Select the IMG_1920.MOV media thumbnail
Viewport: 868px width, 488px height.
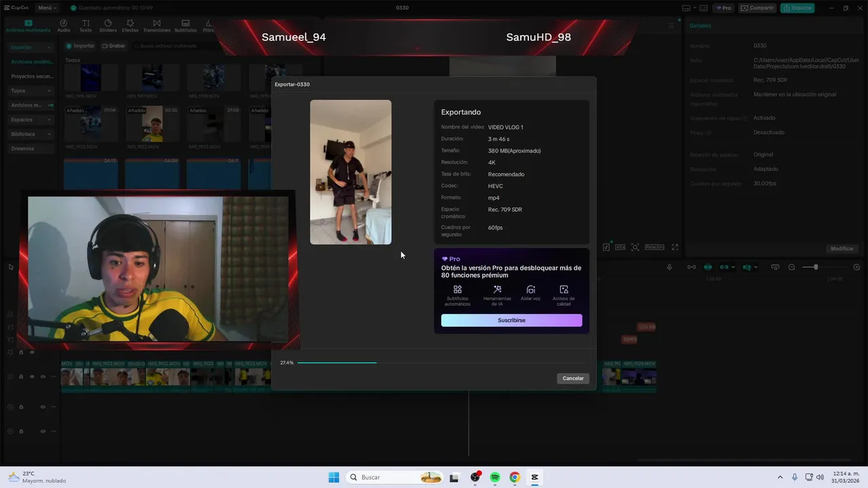(91, 124)
